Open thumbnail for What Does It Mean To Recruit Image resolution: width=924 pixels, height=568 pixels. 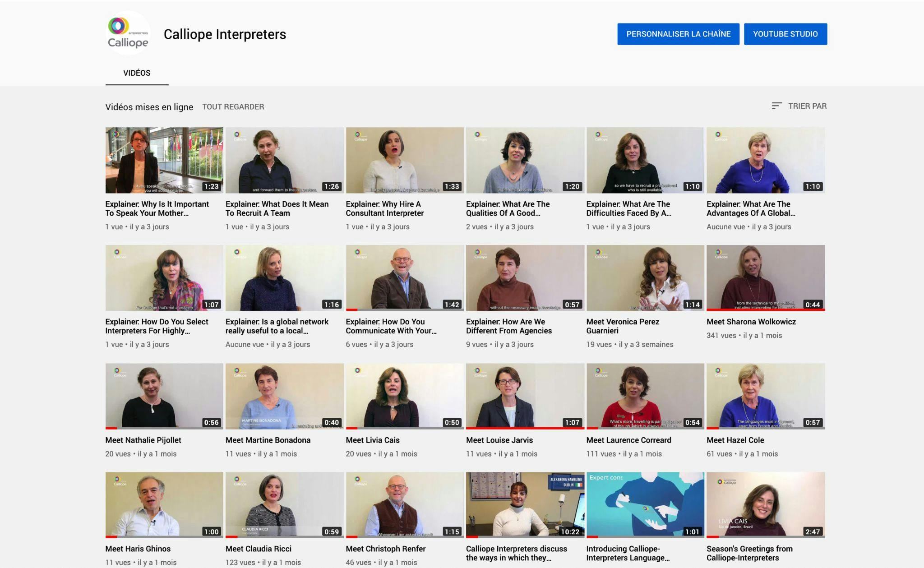[x=284, y=160]
